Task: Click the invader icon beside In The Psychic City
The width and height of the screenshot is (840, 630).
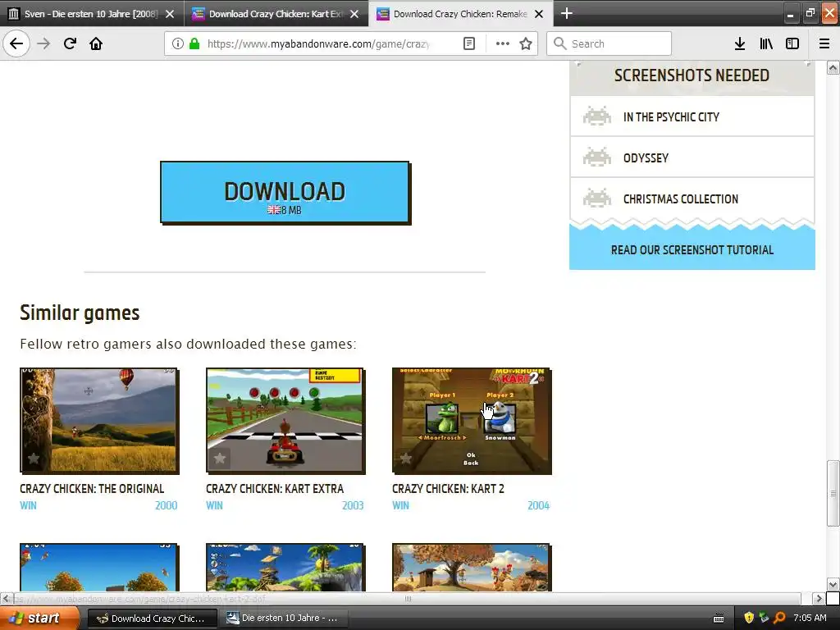Action: click(x=597, y=116)
